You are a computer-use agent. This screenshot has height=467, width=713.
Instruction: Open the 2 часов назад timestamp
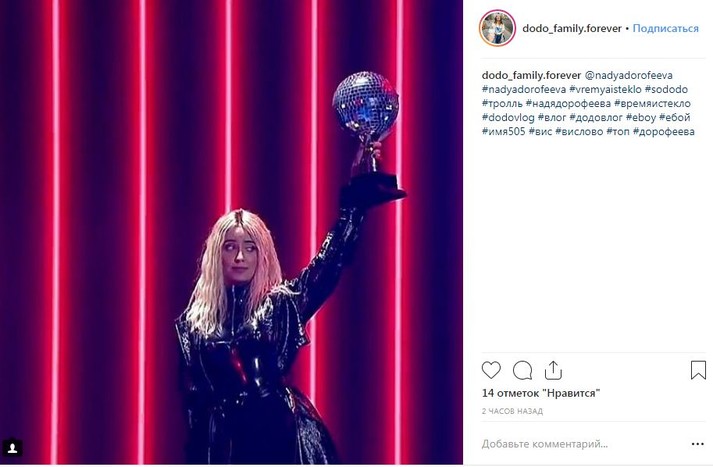pyautogui.click(x=512, y=411)
